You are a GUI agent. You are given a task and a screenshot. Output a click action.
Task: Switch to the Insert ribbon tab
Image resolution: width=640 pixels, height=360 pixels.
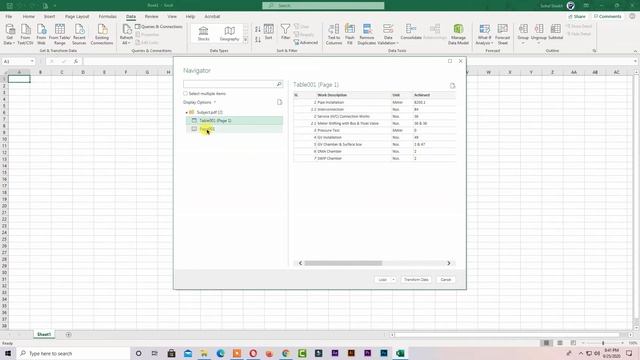click(x=49, y=16)
